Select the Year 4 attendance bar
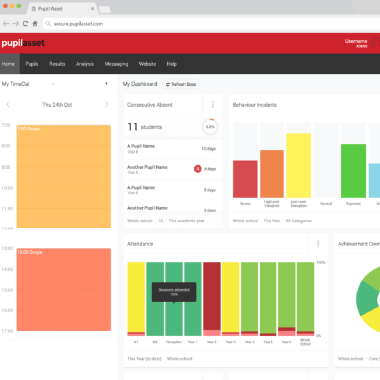Viewport: 380px width, 380px height. 249,299
